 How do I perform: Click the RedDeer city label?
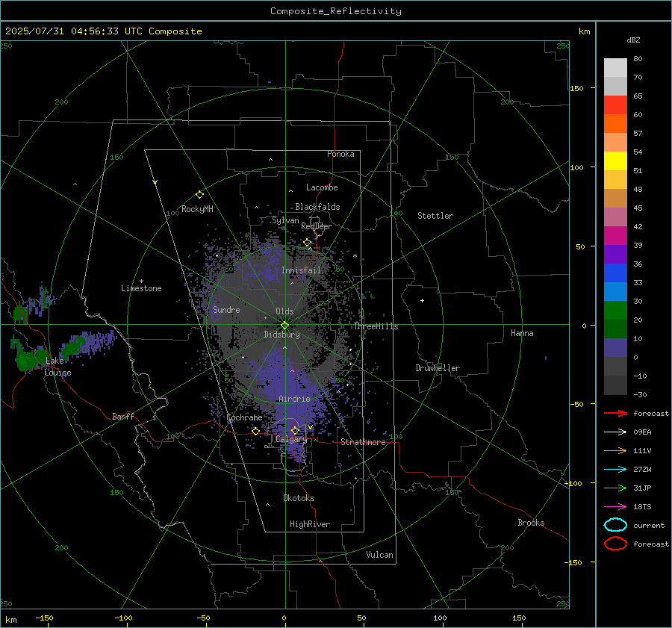coord(317,226)
